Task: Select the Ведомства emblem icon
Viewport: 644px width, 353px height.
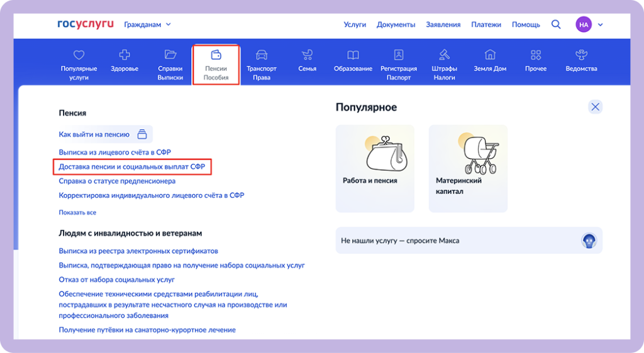Action: tap(581, 55)
